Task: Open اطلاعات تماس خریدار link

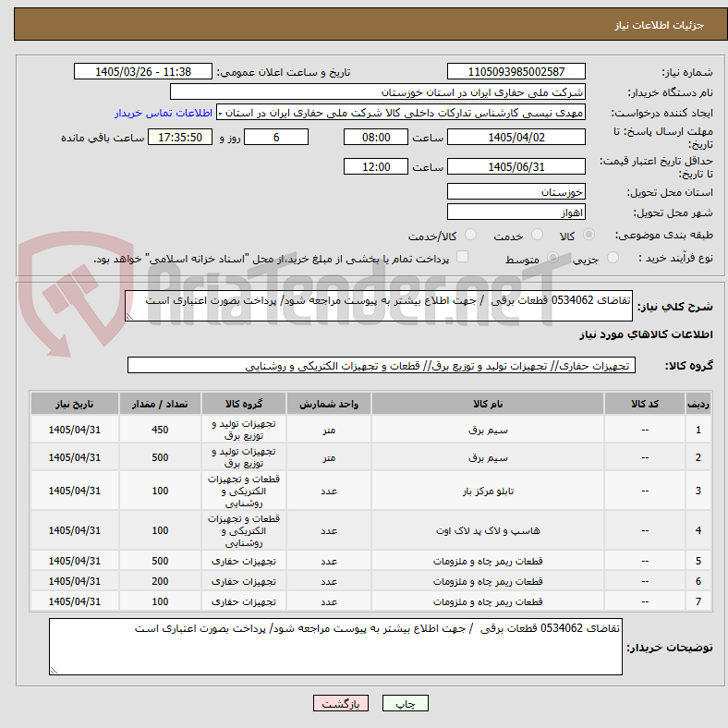Action: pos(164,113)
